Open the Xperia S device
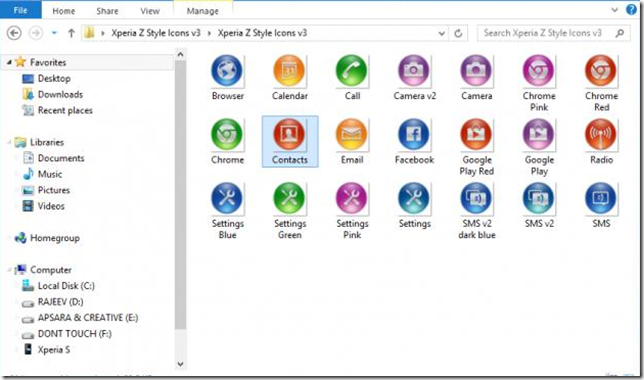Screen dimensions: 644x380 click(53, 350)
